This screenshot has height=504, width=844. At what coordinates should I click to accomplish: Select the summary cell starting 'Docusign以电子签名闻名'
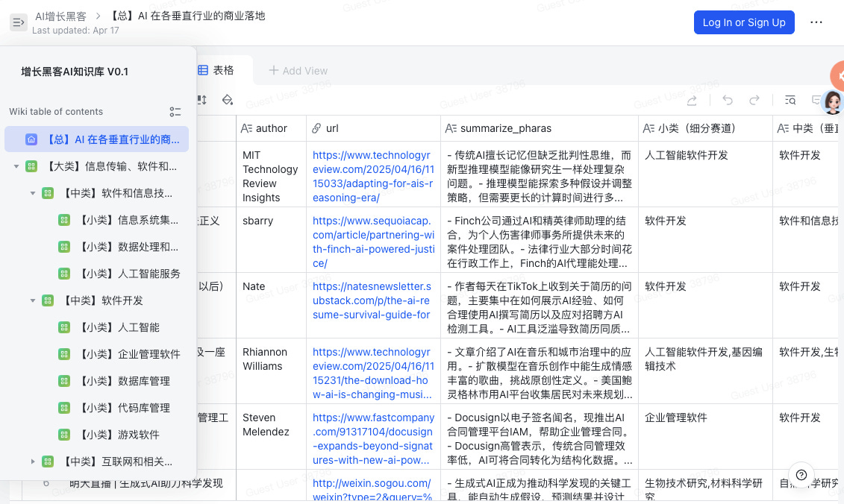(540, 437)
